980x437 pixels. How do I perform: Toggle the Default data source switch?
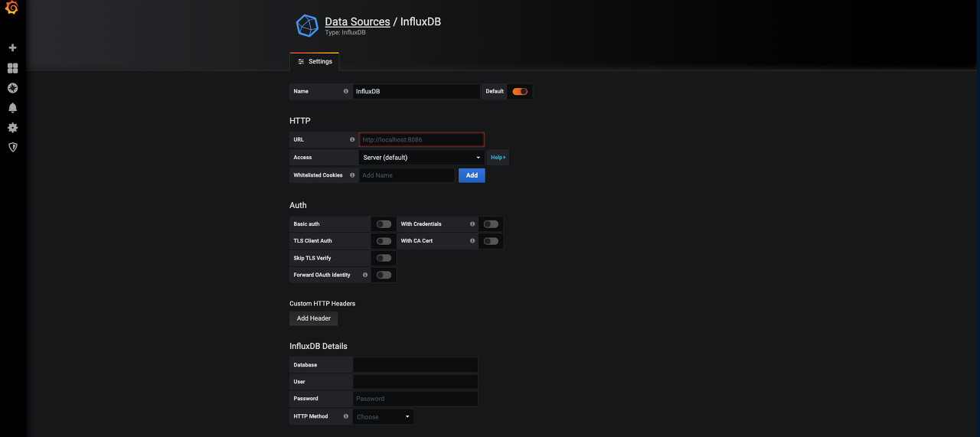click(x=520, y=91)
